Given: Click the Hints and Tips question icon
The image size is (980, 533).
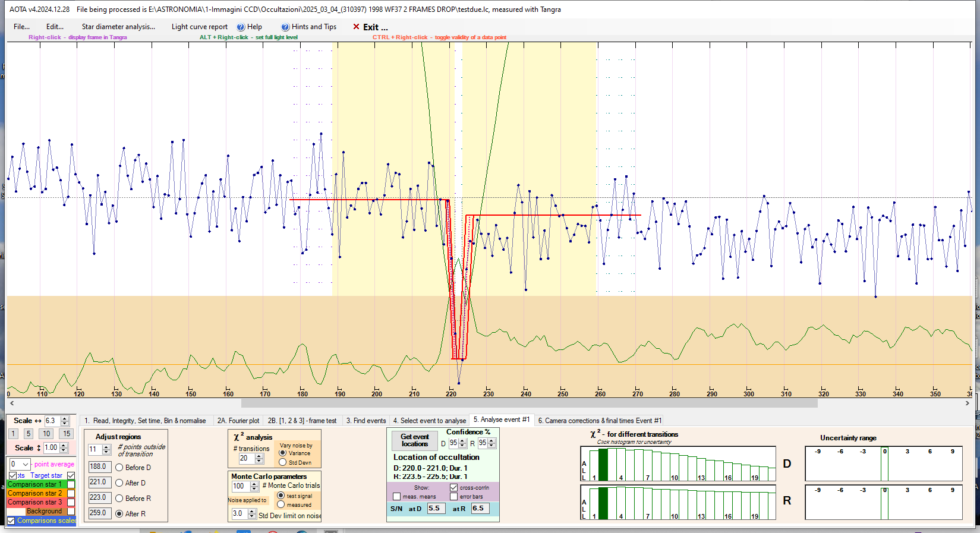Looking at the screenshot, I should pos(285,27).
